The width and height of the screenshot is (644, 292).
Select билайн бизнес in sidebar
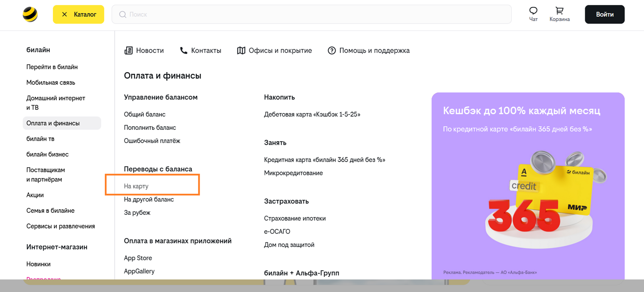point(48,154)
